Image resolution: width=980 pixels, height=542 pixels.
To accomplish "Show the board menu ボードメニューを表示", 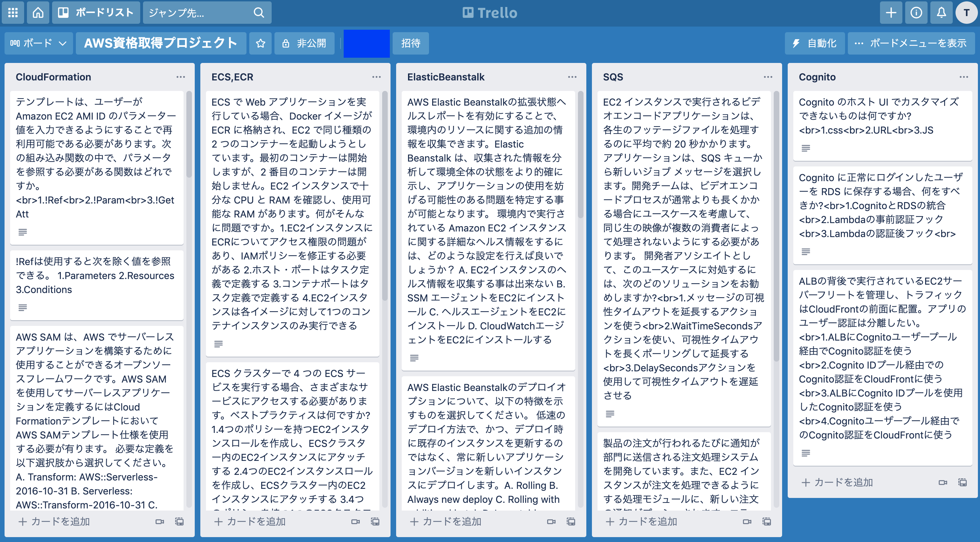I will click(911, 43).
